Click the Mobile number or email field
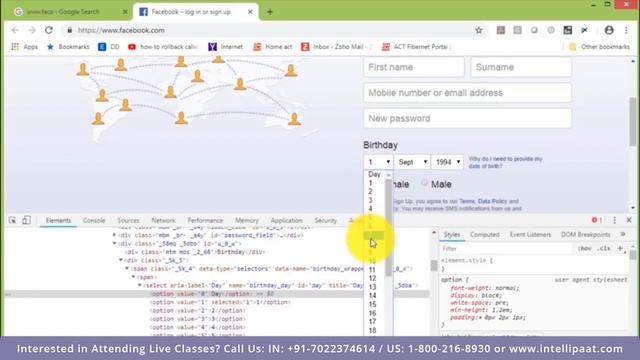 pyautogui.click(x=468, y=93)
